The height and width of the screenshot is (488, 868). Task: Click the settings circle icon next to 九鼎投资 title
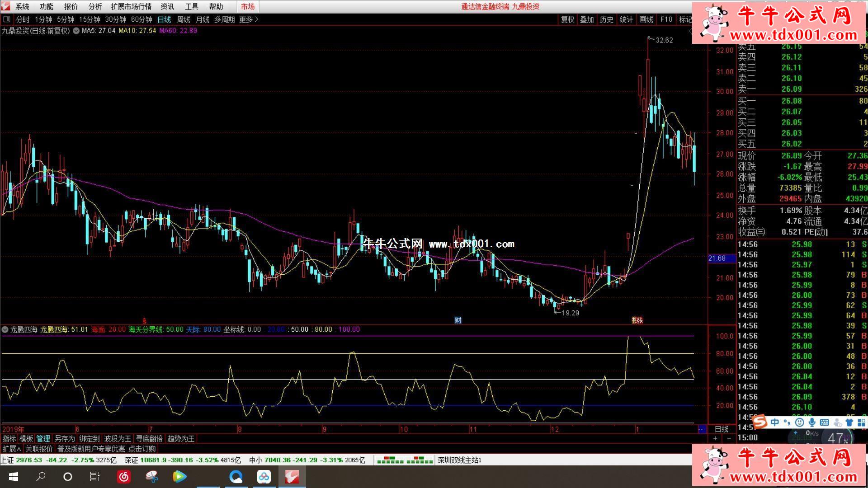pyautogui.click(x=75, y=31)
